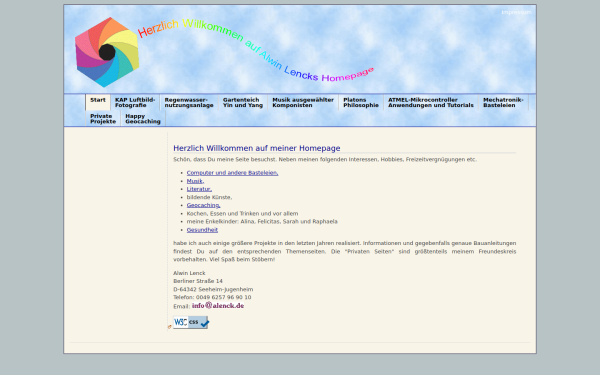Go to Gartenteich Yin und Yang tab

243,102
